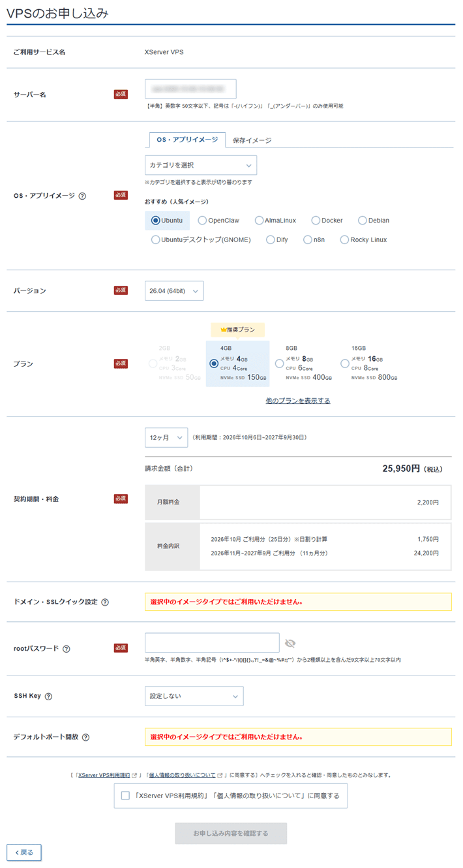The image size is (463, 868).
Task: Select Ubuntuデスクトップ(GNOME) option
Action: point(155,240)
